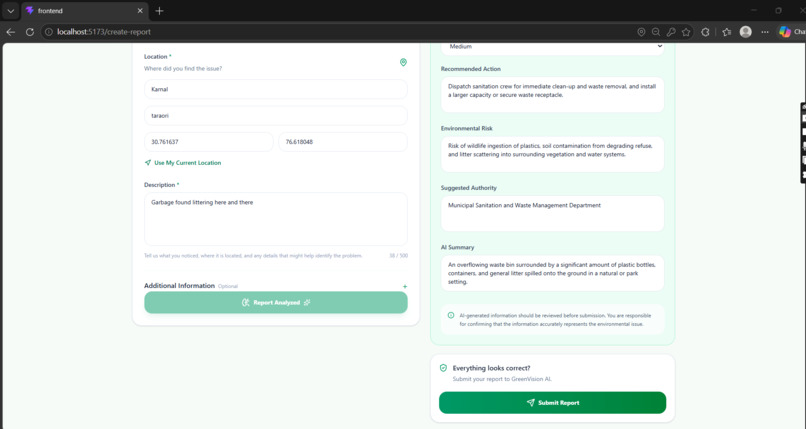Click the 'Suggested Authority' label

pyautogui.click(x=468, y=188)
